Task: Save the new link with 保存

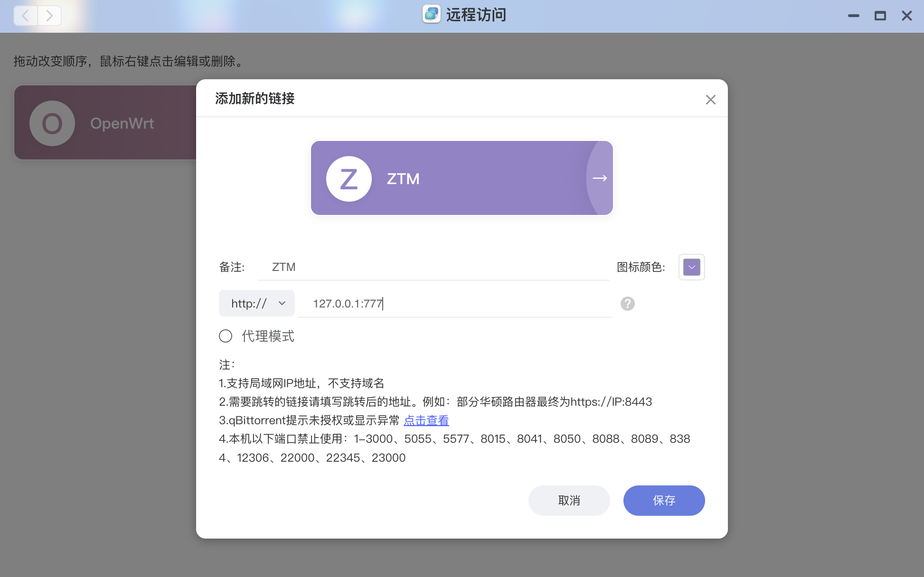Action: click(x=664, y=500)
